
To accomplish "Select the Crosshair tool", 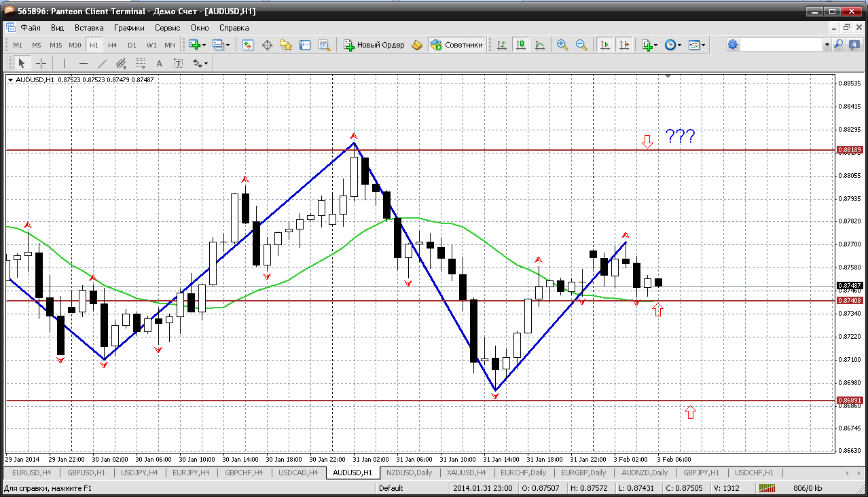I will pos(41,63).
